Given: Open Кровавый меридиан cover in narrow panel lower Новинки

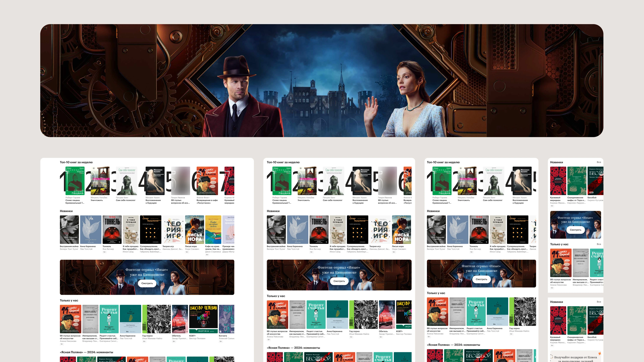Looking at the screenshot, I should pyautogui.click(x=558, y=321).
